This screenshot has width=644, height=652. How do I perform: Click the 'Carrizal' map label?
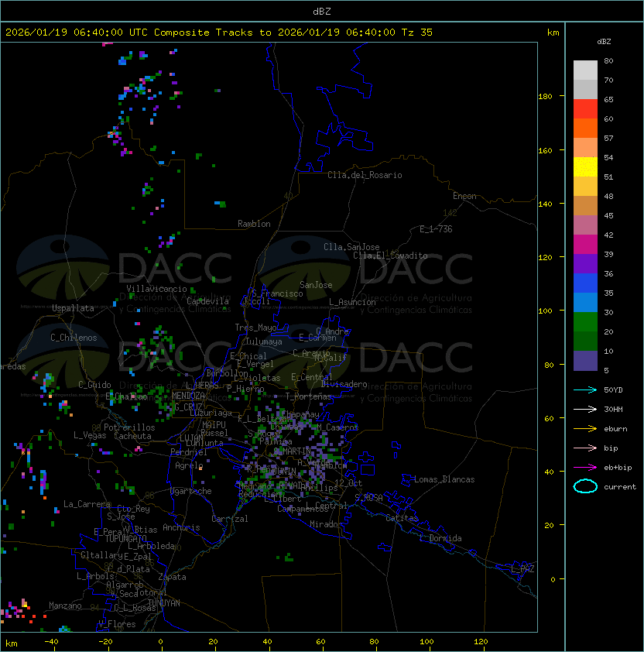[229, 519]
